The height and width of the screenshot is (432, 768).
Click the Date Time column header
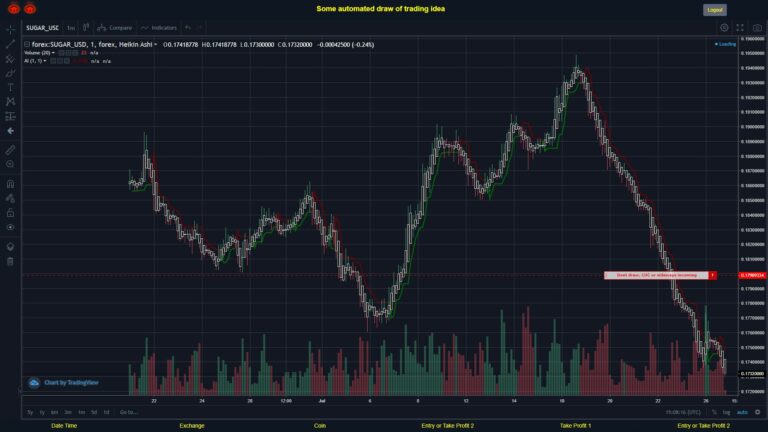(x=64, y=426)
